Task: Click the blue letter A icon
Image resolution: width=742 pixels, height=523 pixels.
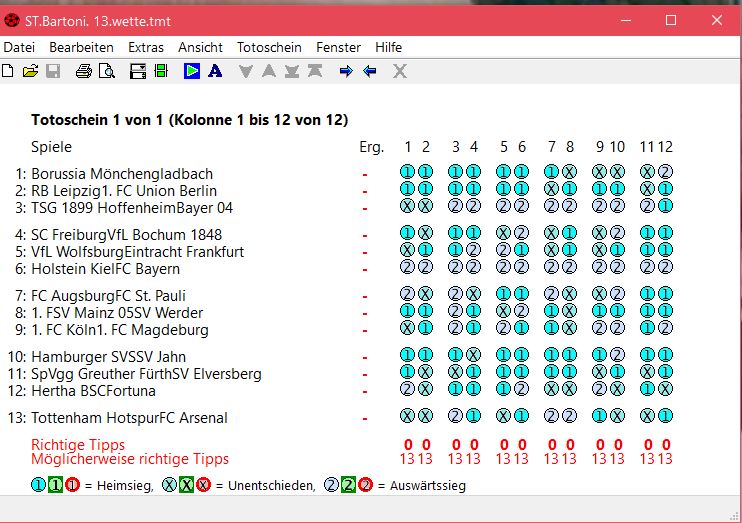Action: 215,71
